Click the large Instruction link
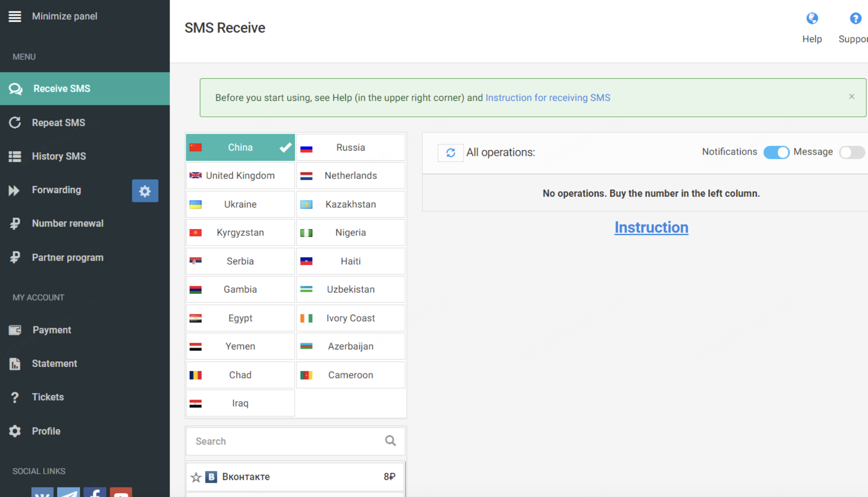 (651, 227)
